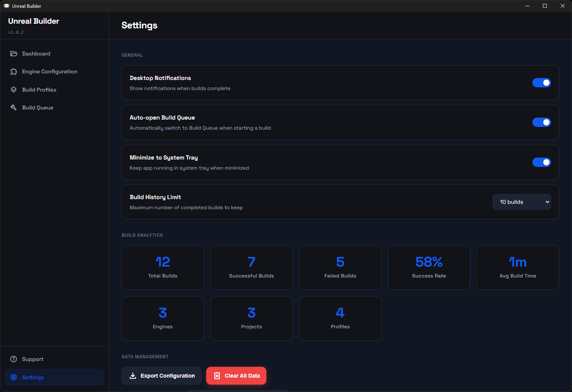Click the Build History Limit title
Screen dimensions: 572x392
tap(155, 197)
